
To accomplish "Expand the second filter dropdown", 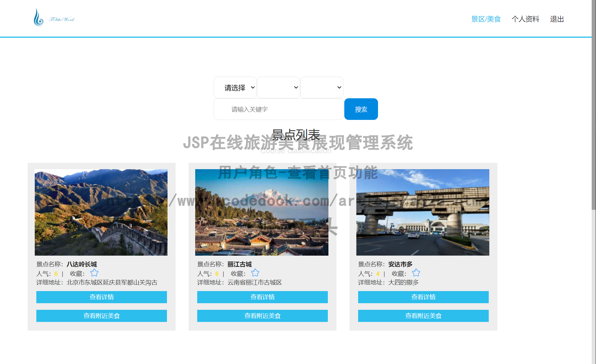I will click(278, 87).
